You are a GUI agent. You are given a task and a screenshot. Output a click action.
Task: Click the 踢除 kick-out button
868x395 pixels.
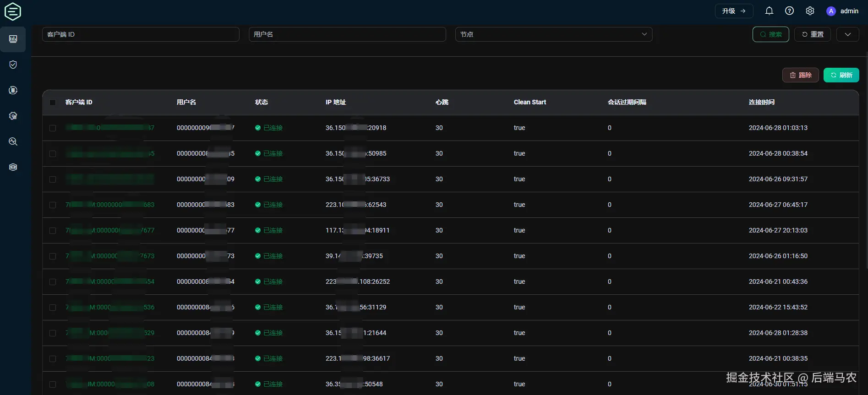click(801, 75)
